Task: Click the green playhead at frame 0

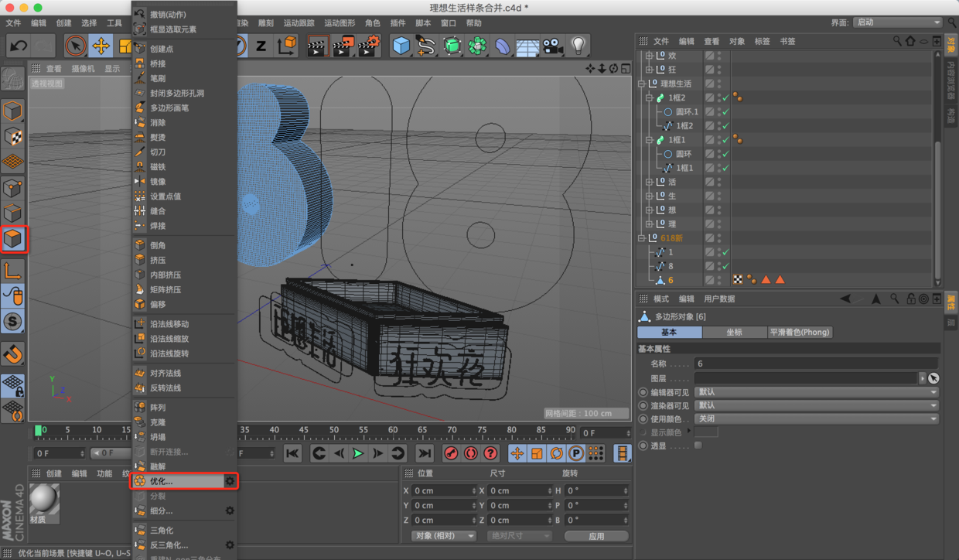Action: point(39,430)
